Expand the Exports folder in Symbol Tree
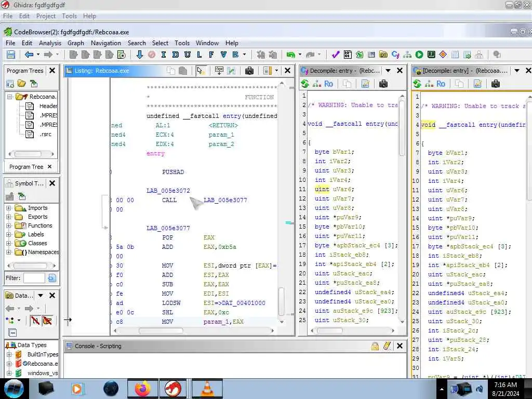Screen dimensions: 532x399 [x=8, y=217]
